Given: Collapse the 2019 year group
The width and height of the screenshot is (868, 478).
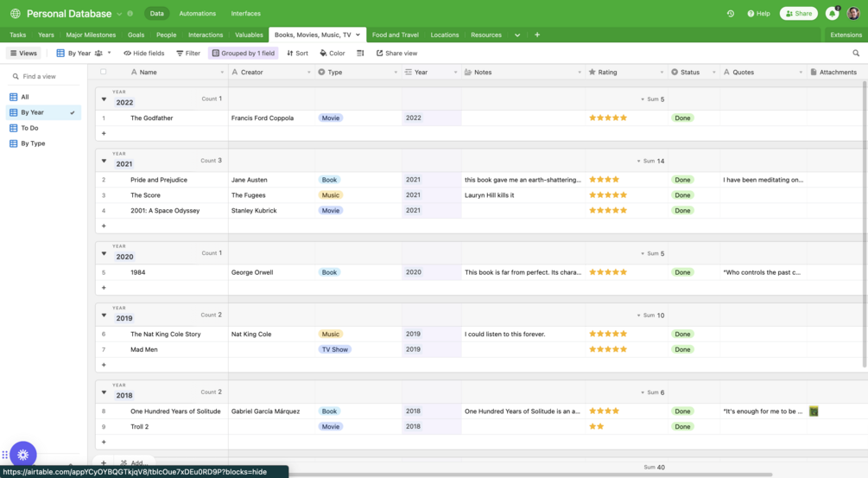Looking at the screenshot, I should pos(104,315).
